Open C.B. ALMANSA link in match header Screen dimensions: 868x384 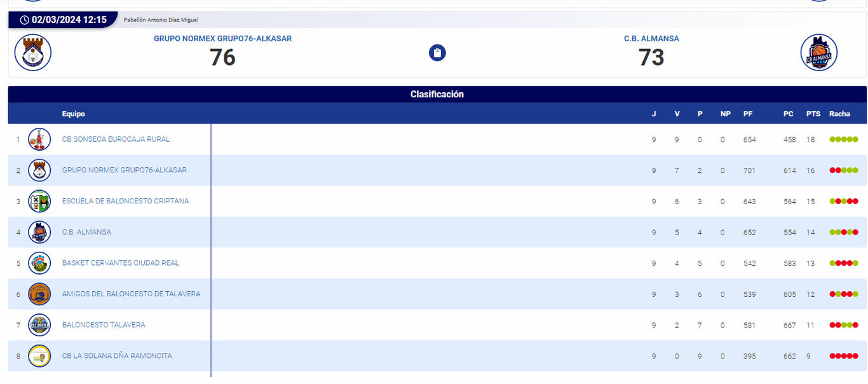pyautogui.click(x=651, y=39)
